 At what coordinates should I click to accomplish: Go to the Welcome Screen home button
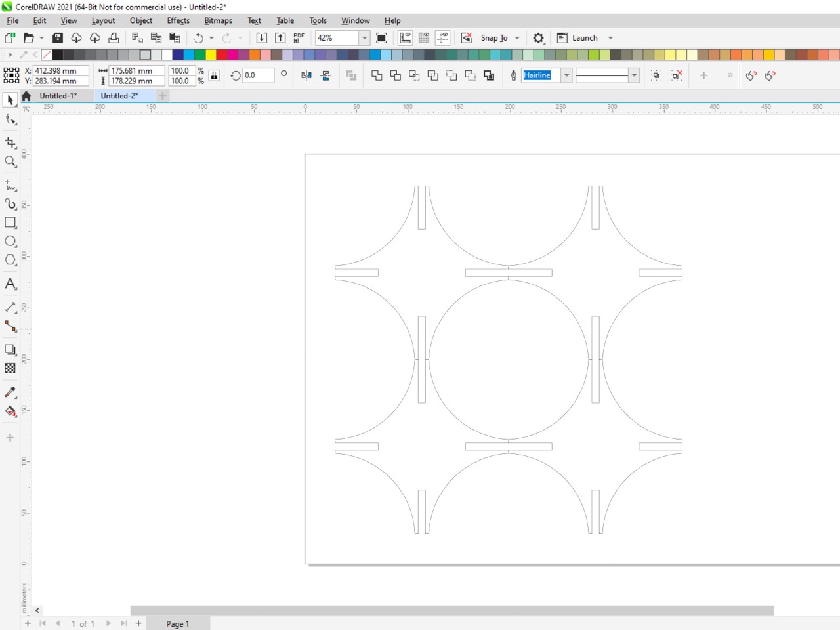[x=26, y=96]
